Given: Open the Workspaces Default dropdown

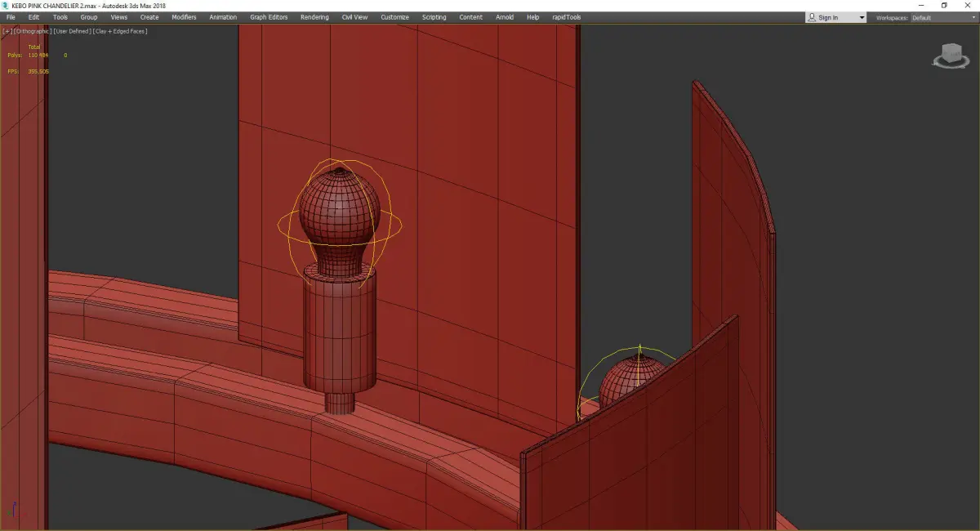Looking at the screenshot, I should 943,17.
